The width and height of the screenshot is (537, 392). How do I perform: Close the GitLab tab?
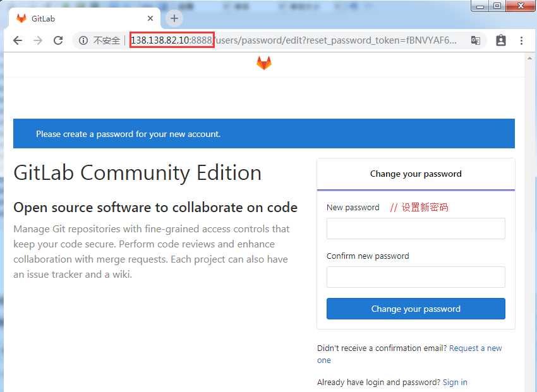pyautogui.click(x=150, y=18)
